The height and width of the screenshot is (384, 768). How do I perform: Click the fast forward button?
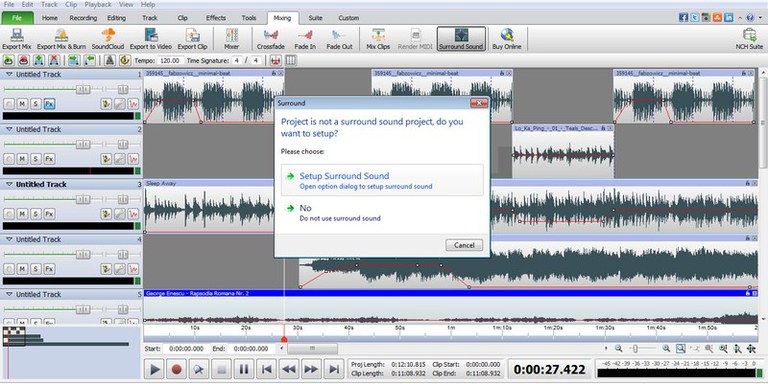[311, 369]
